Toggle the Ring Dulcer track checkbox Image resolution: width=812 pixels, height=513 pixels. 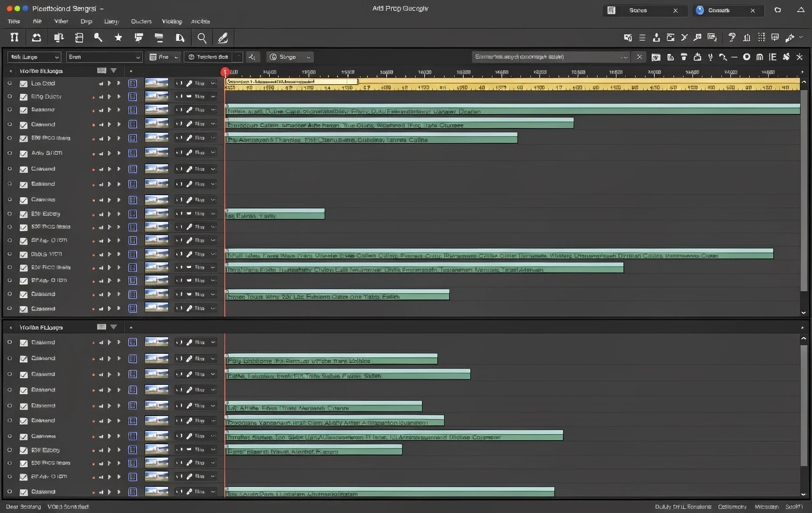[x=24, y=97]
